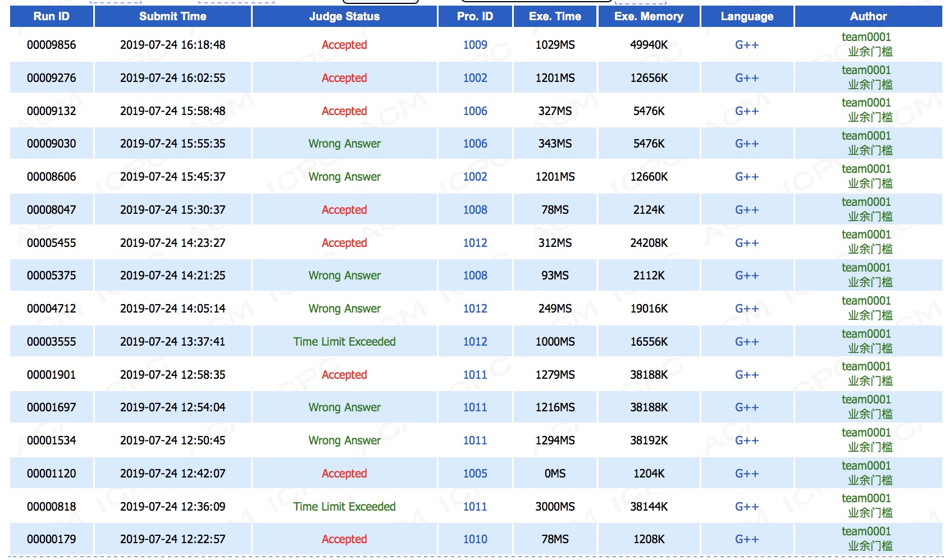Click problem 1011 in run 00000818 row

474,507
